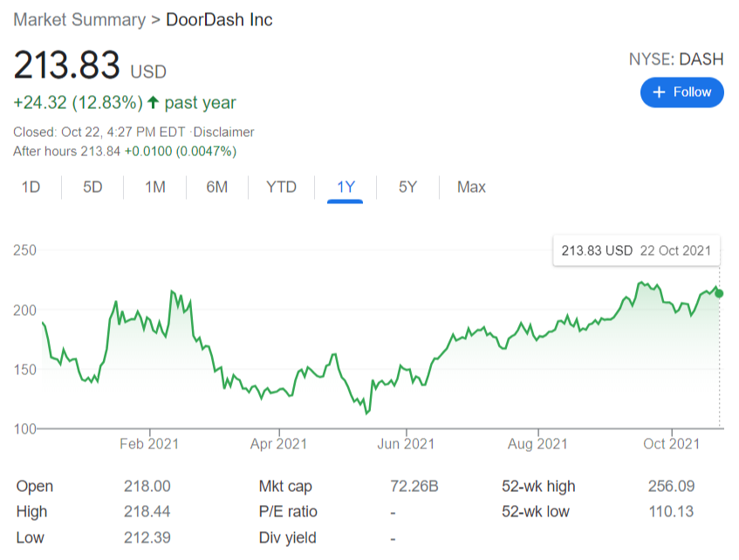Click the Mkt cap value 72.26B

click(x=414, y=486)
